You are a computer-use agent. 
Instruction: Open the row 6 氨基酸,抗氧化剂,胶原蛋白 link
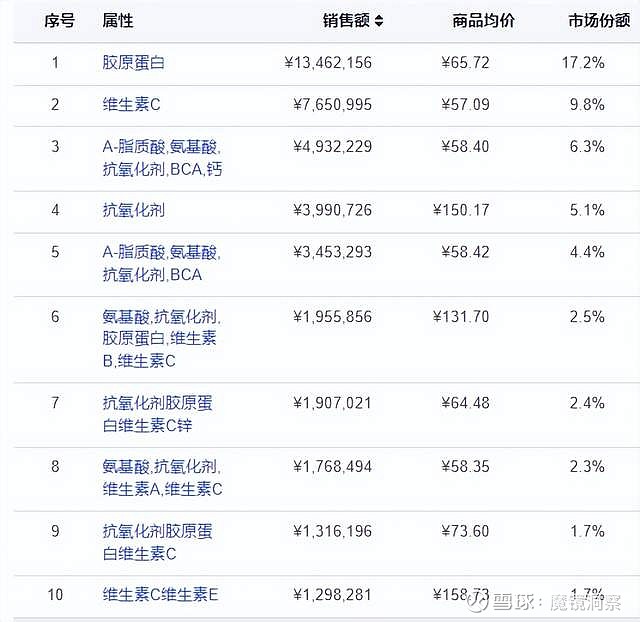pos(161,339)
